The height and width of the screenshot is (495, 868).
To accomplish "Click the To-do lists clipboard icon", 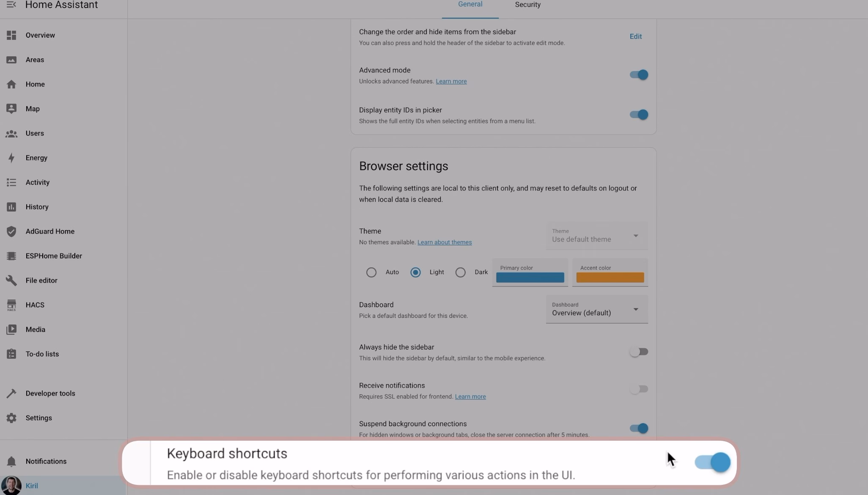I will [11, 354].
